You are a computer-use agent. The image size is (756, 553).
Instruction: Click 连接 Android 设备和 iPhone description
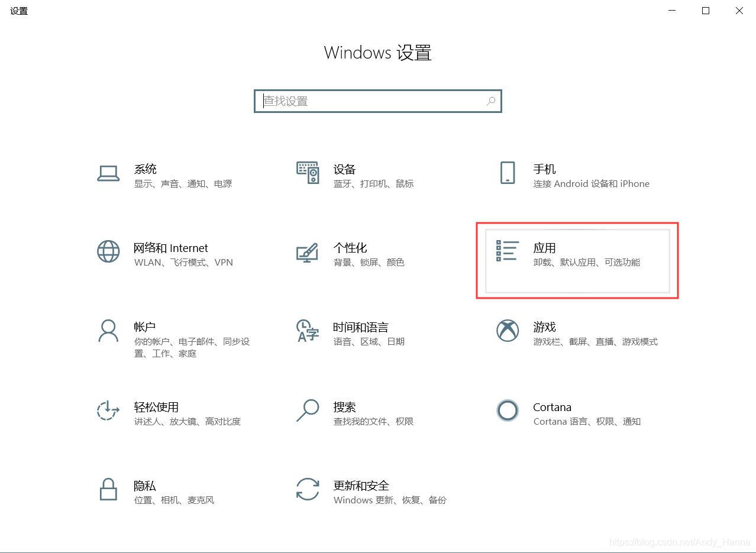pyautogui.click(x=591, y=184)
